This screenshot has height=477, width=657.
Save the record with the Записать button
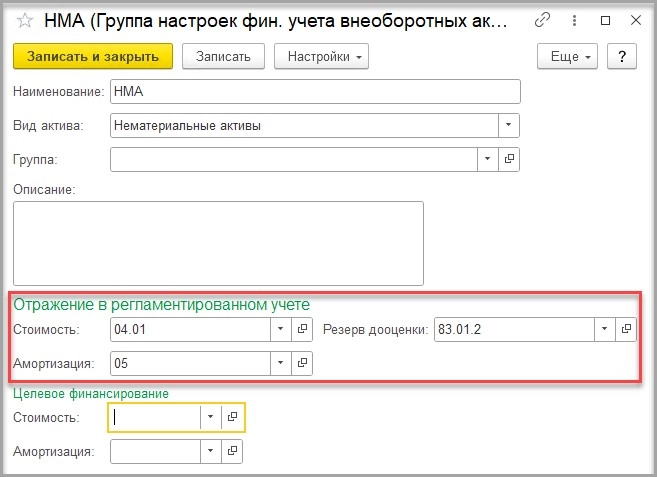(223, 56)
